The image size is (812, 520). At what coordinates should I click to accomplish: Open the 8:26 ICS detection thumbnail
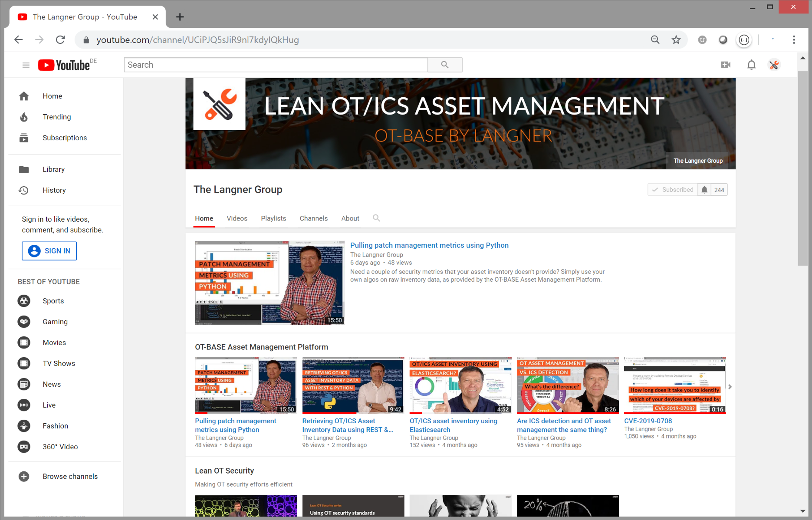click(568, 385)
